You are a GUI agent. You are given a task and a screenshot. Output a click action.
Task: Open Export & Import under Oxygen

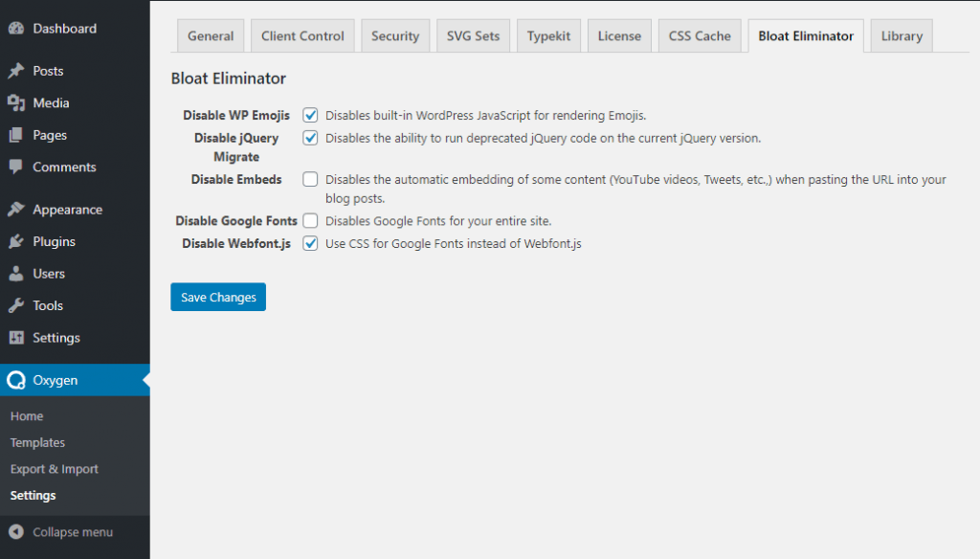[x=55, y=469]
